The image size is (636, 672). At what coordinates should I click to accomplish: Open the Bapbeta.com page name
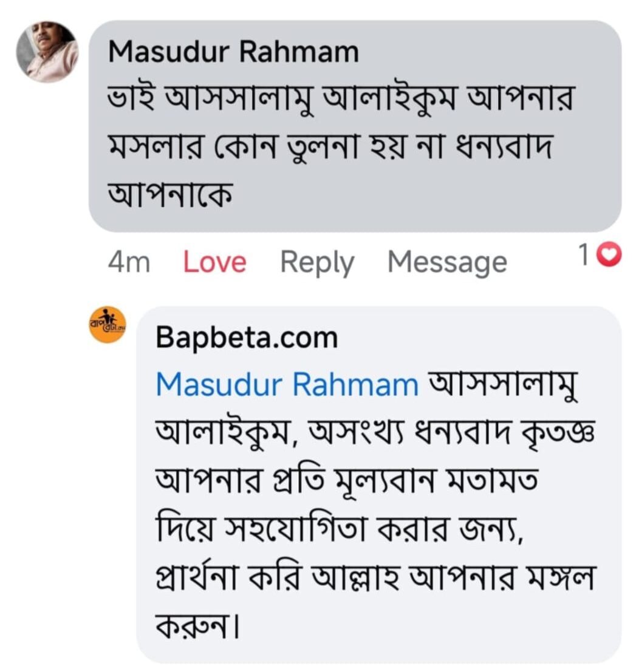pos(246,338)
